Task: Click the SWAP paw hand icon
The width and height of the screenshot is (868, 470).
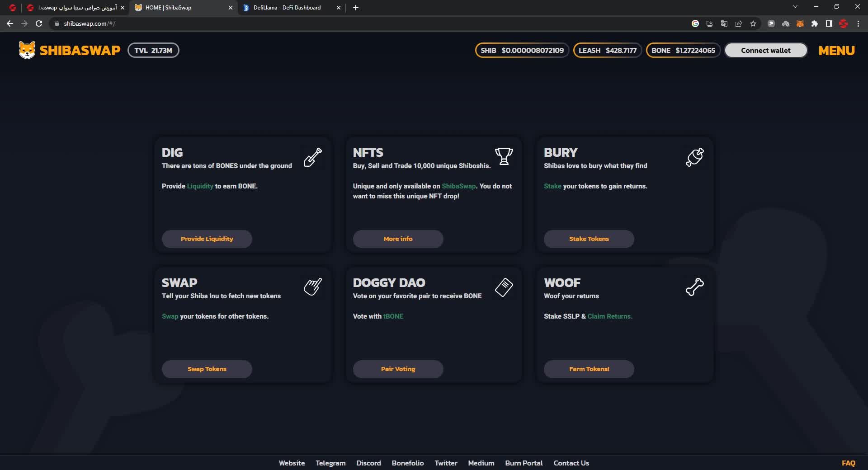Action: [313, 287]
